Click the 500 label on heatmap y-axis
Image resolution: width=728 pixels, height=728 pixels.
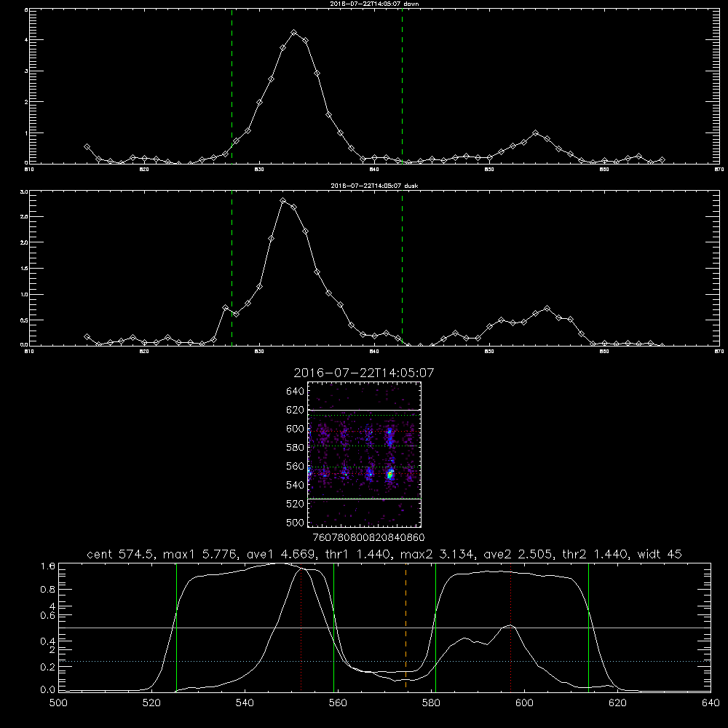296,522
